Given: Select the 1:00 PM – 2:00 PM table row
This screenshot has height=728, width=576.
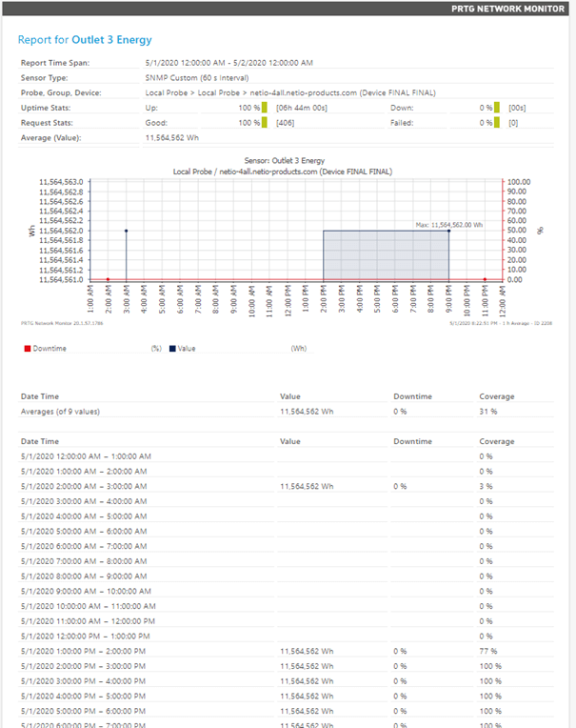Looking at the screenshot, I should point(84,651).
